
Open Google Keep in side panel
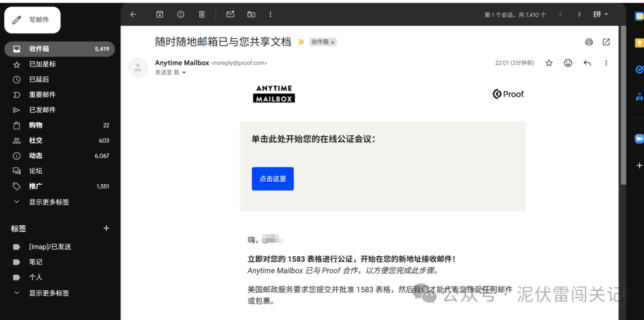(639, 43)
